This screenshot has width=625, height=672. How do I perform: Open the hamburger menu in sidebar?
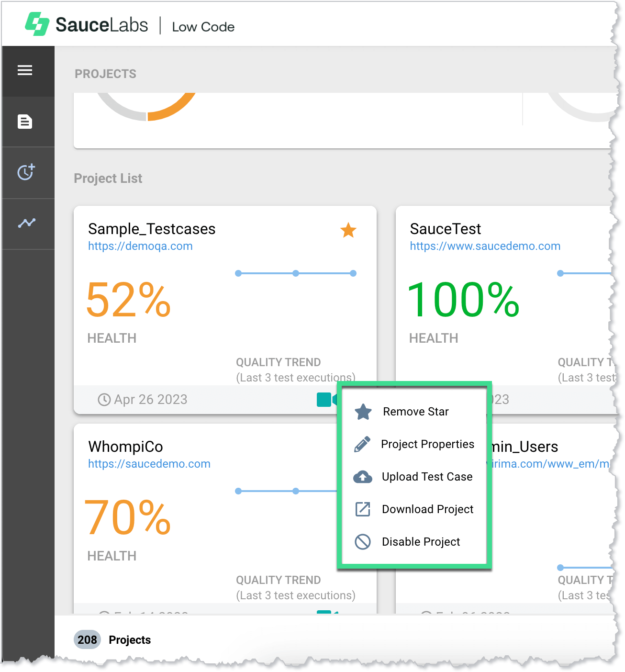[25, 71]
